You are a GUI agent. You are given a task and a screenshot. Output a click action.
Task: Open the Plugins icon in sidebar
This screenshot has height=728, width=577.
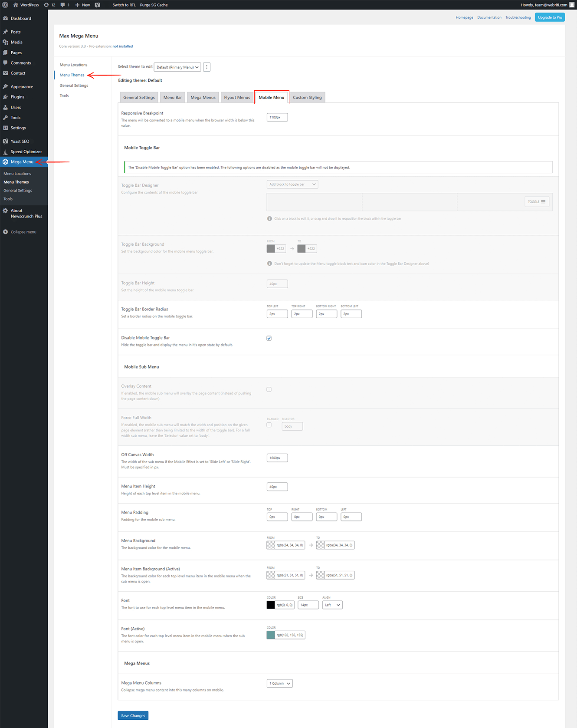point(6,97)
